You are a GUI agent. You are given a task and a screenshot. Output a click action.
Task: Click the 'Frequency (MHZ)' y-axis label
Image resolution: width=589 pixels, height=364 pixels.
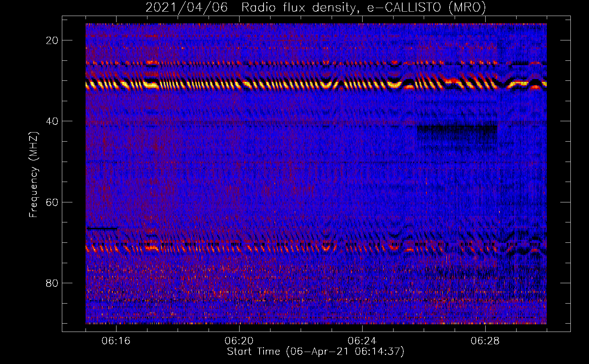[x=33, y=175]
